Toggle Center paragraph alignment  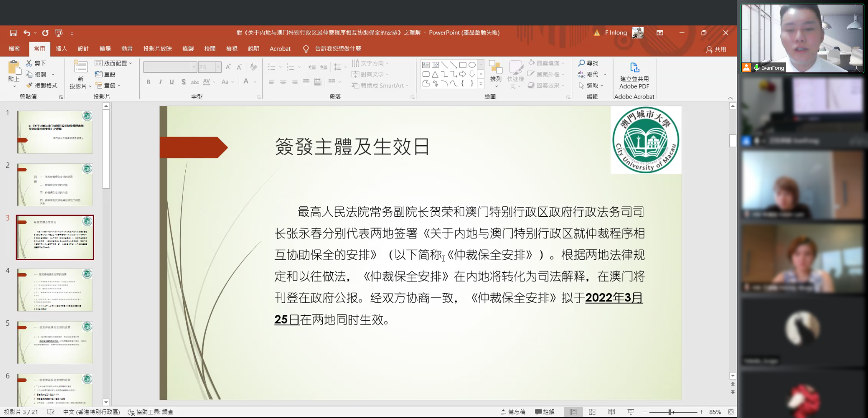(283, 82)
